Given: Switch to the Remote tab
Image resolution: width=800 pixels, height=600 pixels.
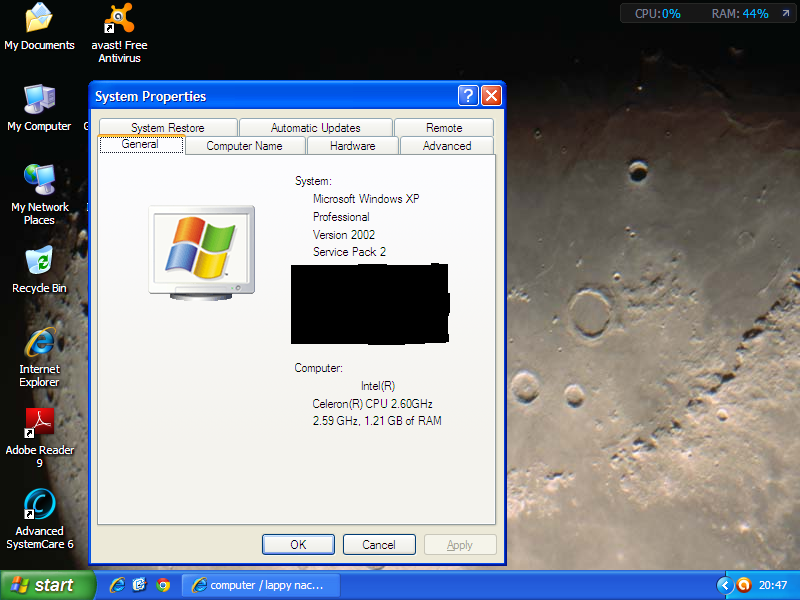Looking at the screenshot, I should pos(444,128).
